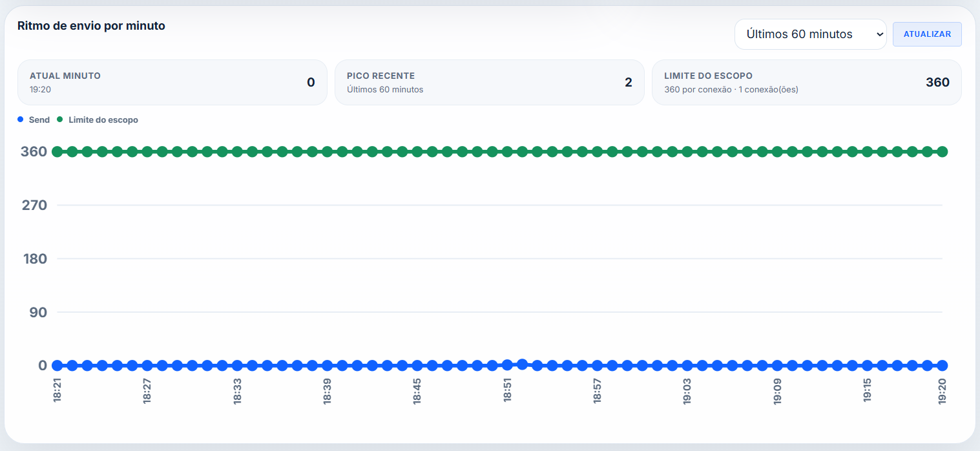Select the ATUAL MINUTO stat card
This screenshot has height=451, width=980.
pyautogui.click(x=172, y=82)
